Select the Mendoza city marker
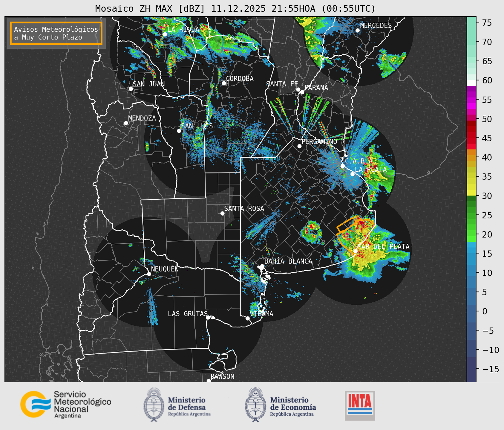 tap(126, 123)
